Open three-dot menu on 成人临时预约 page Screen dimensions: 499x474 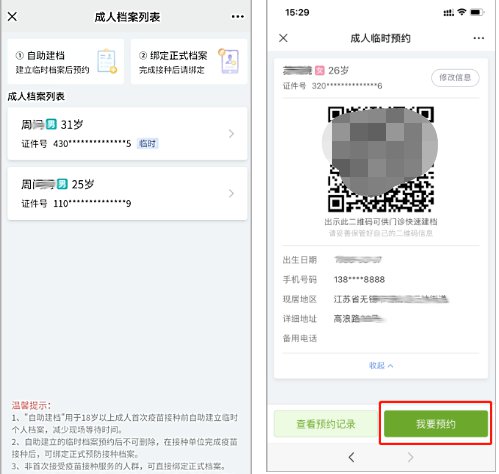(x=479, y=38)
